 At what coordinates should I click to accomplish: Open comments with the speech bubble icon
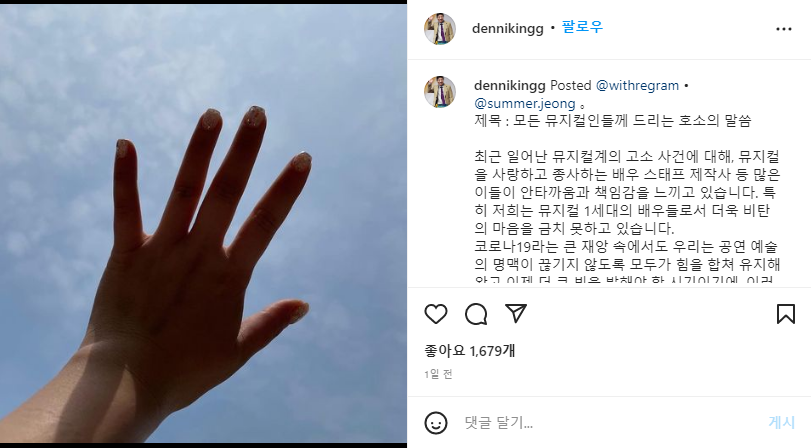pos(476,314)
